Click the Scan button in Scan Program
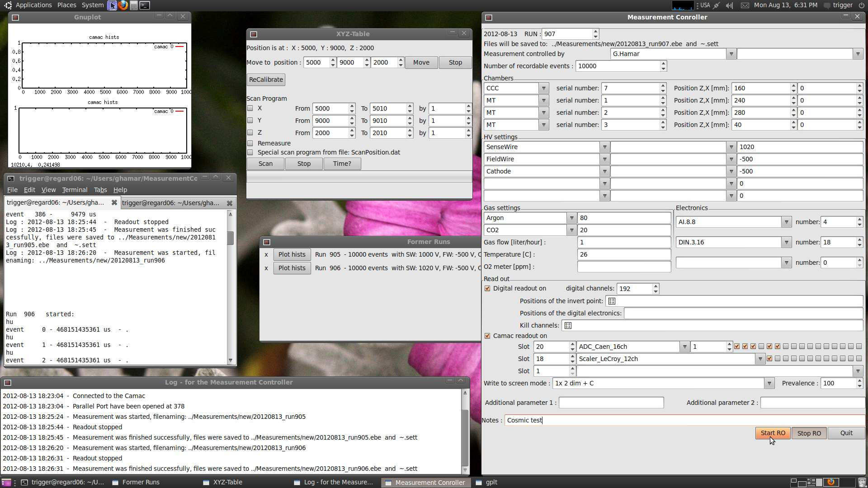This screenshot has height=488, width=868. [x=264, y=163]
